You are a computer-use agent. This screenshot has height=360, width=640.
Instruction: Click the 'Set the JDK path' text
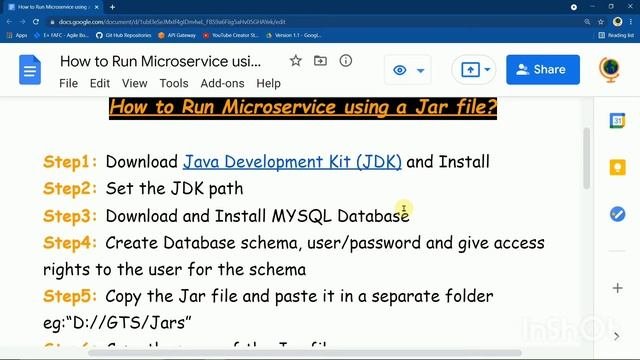click(174, 189)
